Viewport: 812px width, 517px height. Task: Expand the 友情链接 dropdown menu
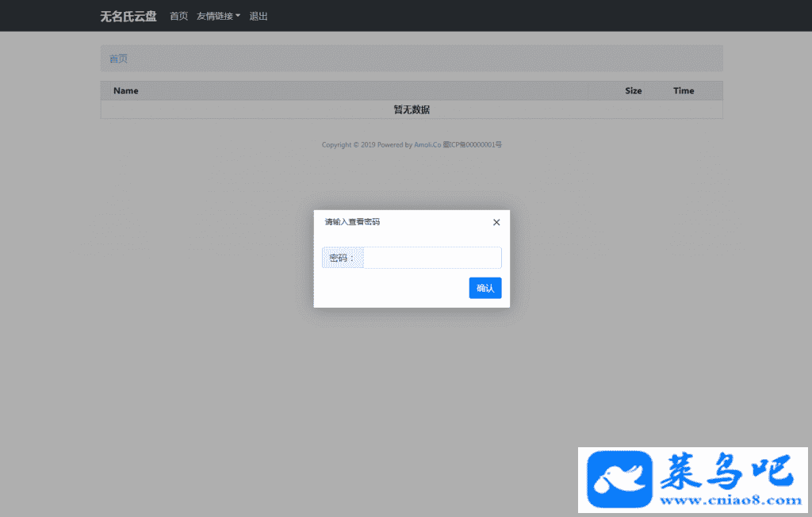click(218, 16)
